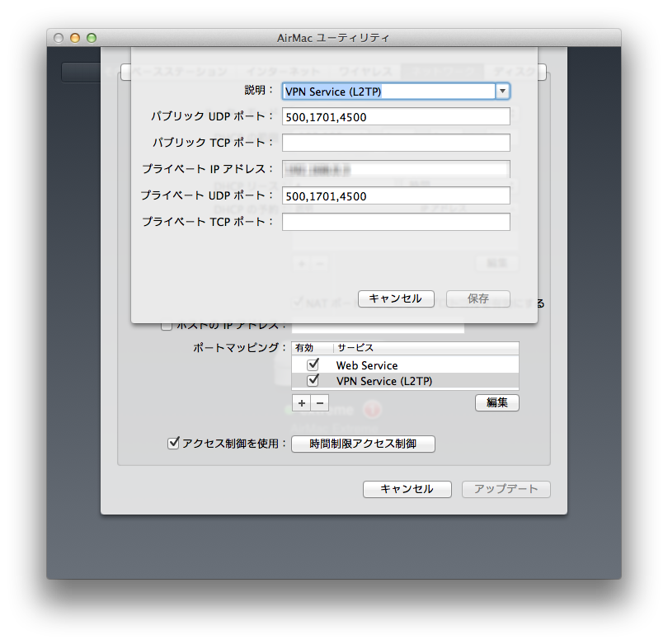Screen dimensions: 668x644
Task: Remove the port mapping with the minus button
Action: pos(320,402)
